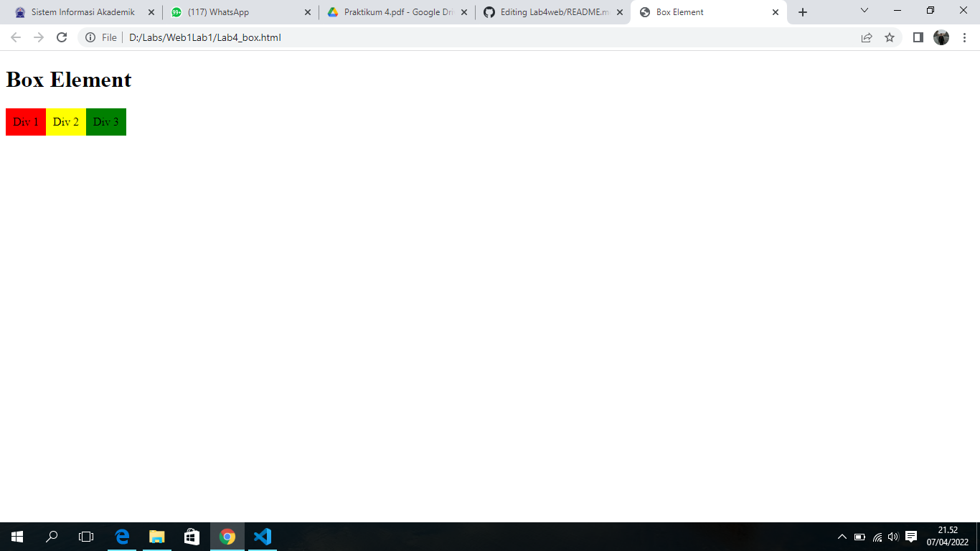980x551 pixels.
Task: Click the volume speaker icon
Action: tap(892, 536)
